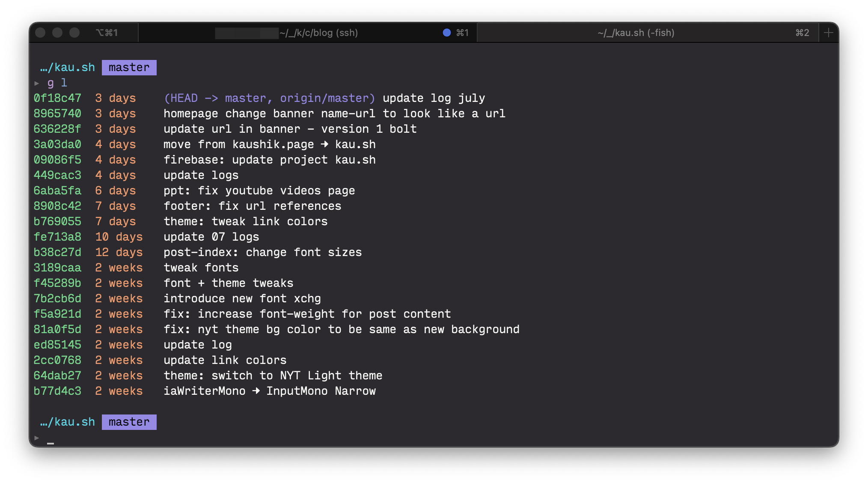Click the bottom empty prompt arrow

coord(36,438)
